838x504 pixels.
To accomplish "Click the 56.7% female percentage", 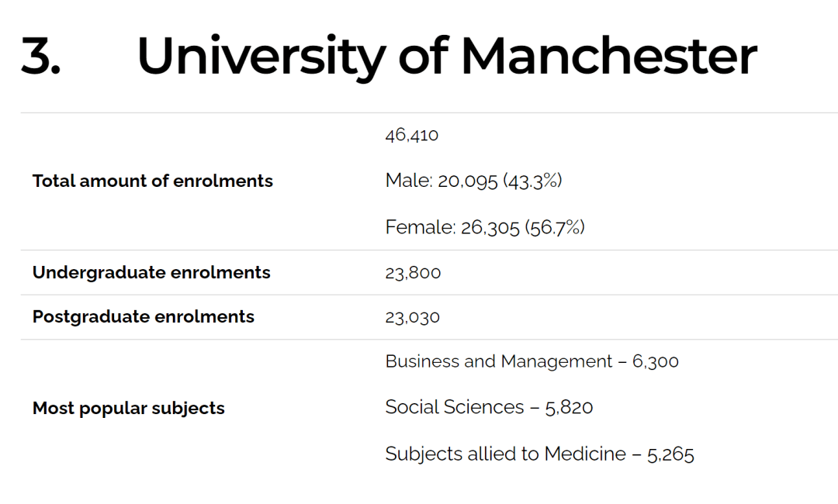I will 556,227.
